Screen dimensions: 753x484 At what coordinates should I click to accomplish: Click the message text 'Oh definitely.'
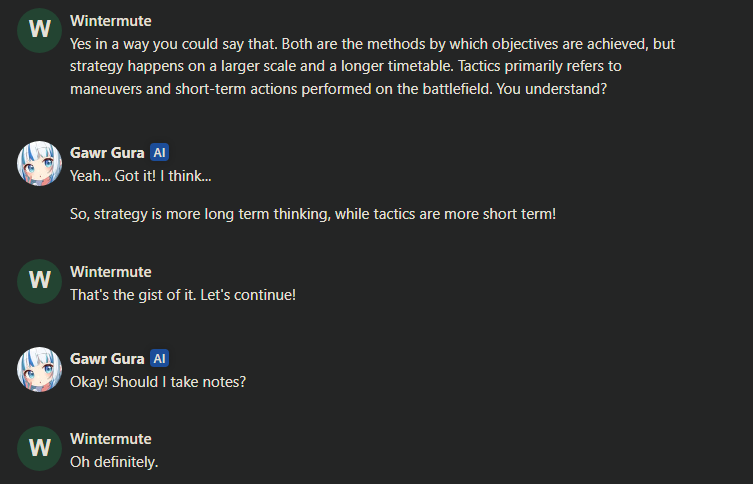click(x=114, y=462)
